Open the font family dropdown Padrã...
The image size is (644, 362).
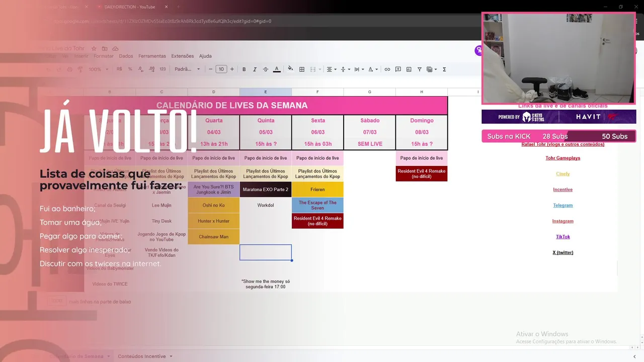[187, 69]
